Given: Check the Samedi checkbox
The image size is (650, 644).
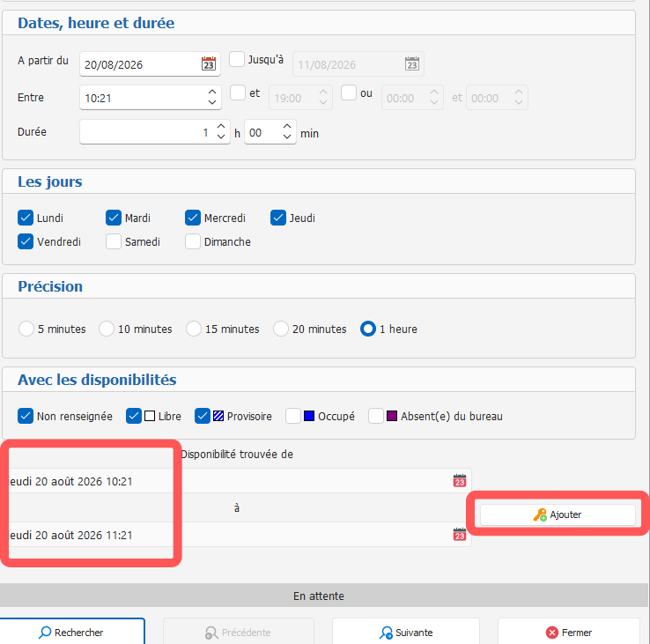Looking at the screenshot, I should (113, 241).
